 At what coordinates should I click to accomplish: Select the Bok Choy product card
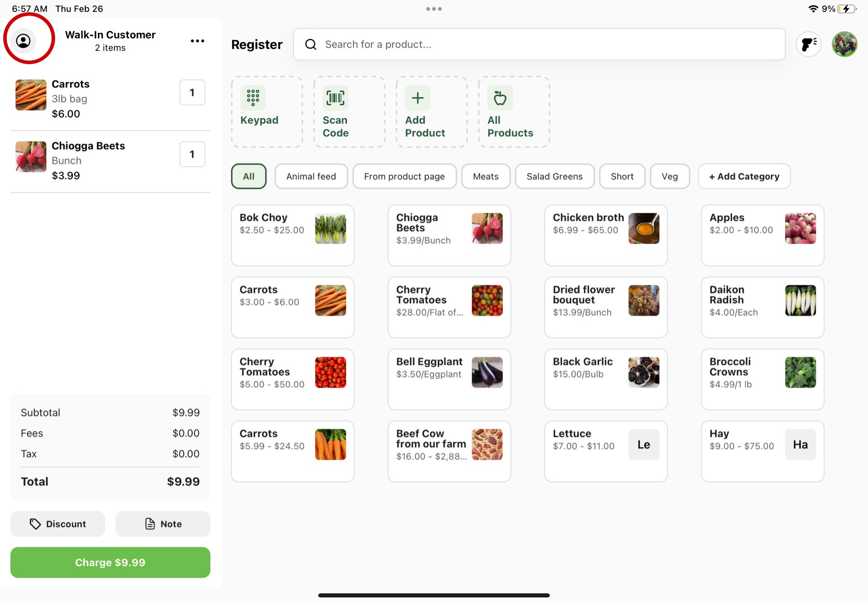(292, 235)
